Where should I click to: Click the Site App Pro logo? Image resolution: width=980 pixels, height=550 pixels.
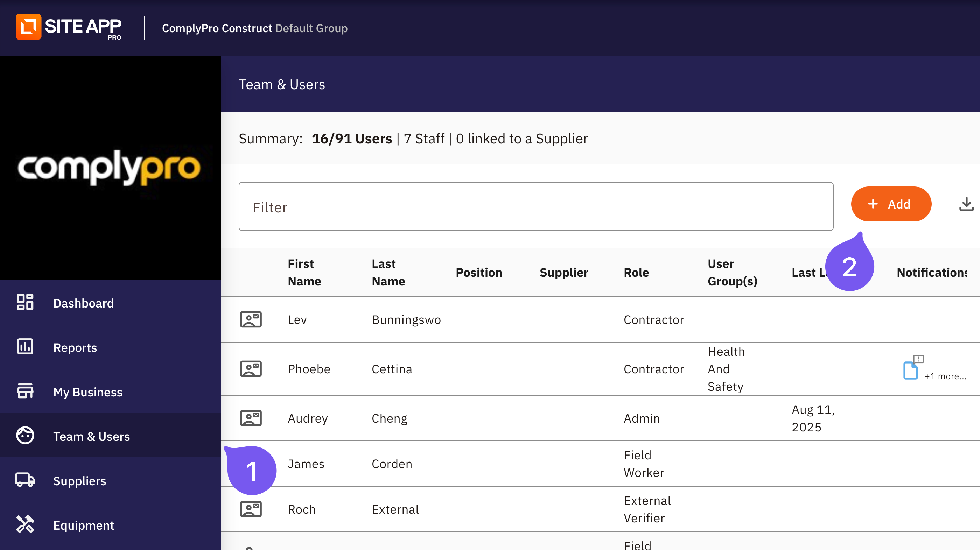pyautogui.click(x=69, y=27)
